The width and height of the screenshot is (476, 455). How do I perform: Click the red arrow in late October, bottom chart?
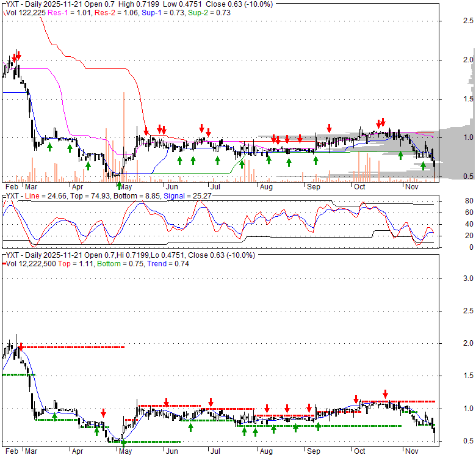coord(385,394)
